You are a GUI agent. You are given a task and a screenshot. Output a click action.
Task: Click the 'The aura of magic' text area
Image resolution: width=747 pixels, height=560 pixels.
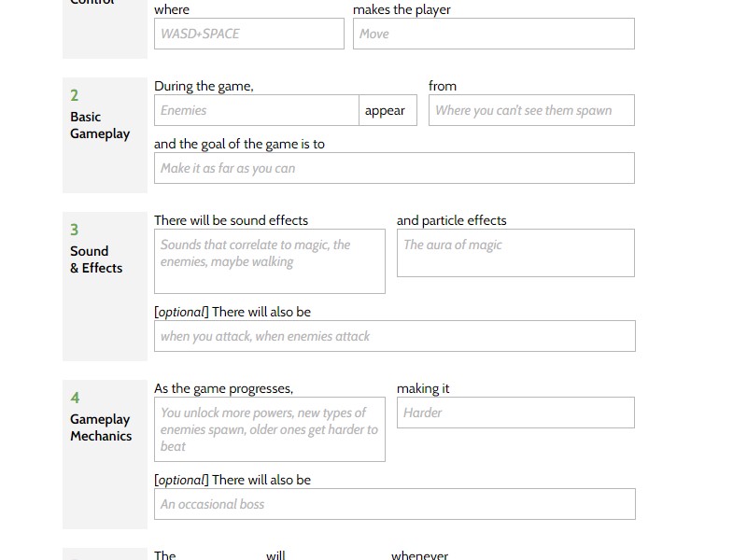click(514, 253)
